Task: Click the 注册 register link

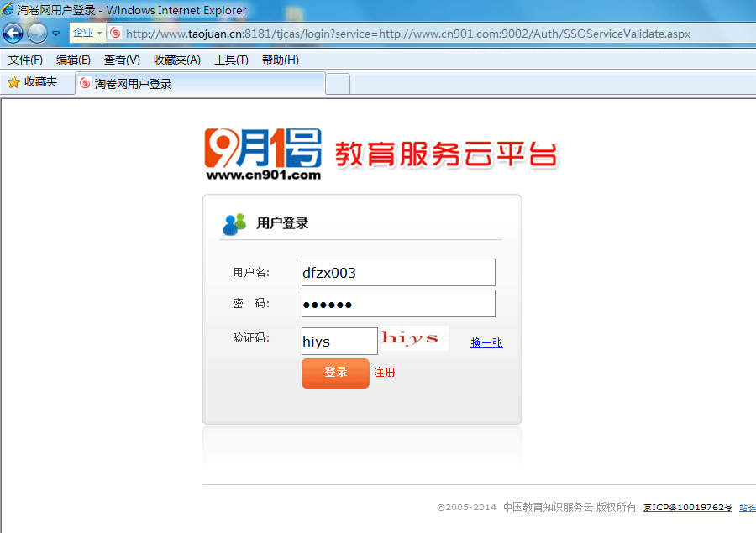Action: [x=385, y=373]
